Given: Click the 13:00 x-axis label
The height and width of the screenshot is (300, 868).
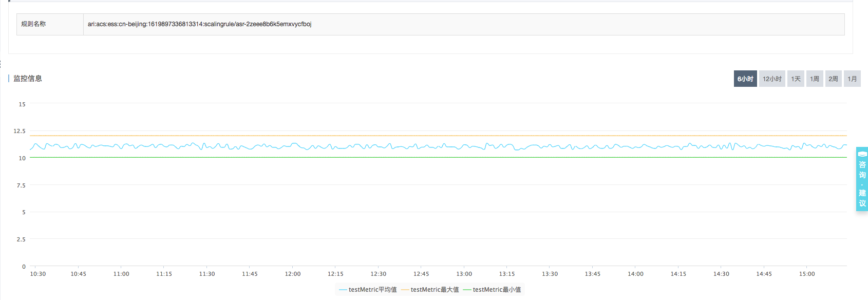Looking at the screenshot, I should click(x=464, y=274).
